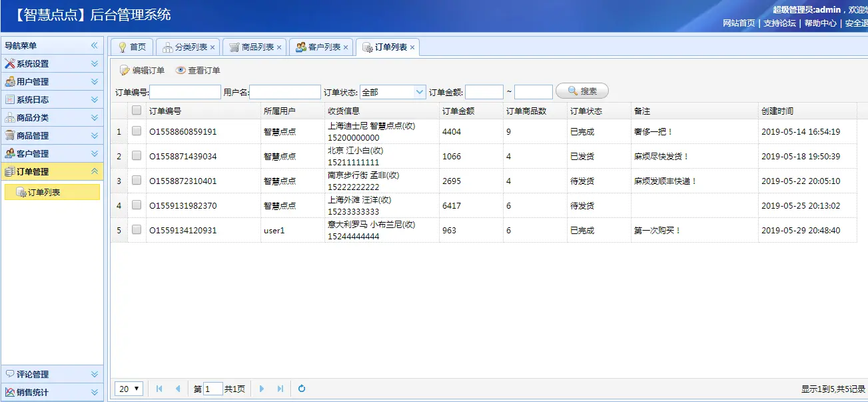Screen dimensions: 868x402
Task: Switch to the 首页 tab
Action: pos(132,47)
